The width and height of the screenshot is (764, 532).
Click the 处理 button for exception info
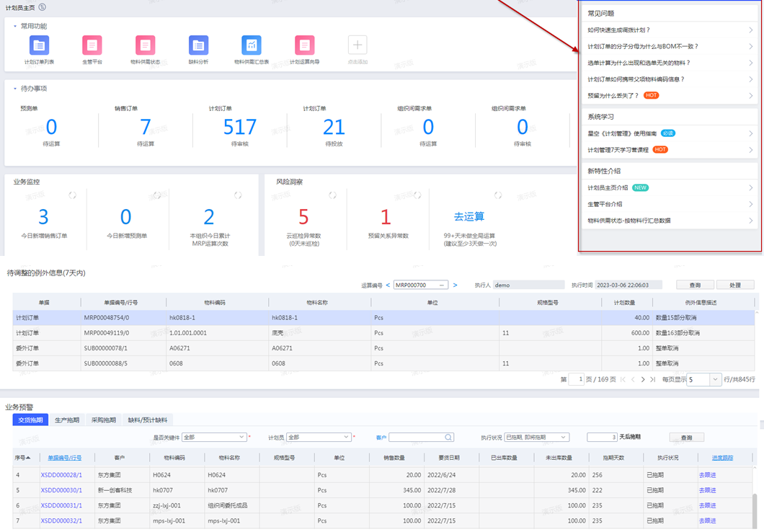734,285
